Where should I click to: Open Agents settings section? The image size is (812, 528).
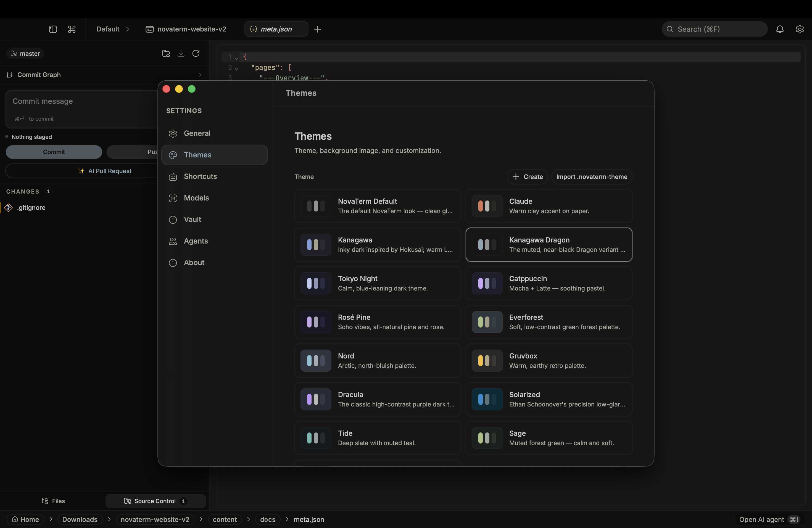[215, 241]
